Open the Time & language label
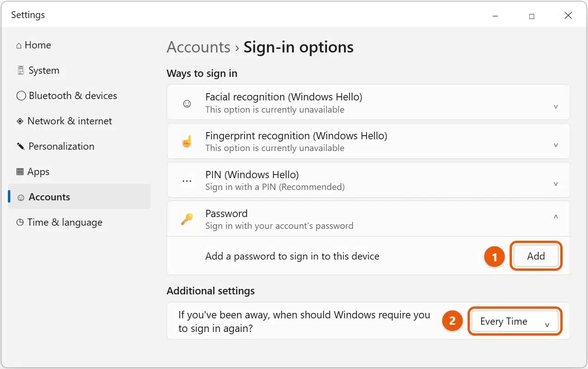This screenshot has height=369, width=588. 65,222
